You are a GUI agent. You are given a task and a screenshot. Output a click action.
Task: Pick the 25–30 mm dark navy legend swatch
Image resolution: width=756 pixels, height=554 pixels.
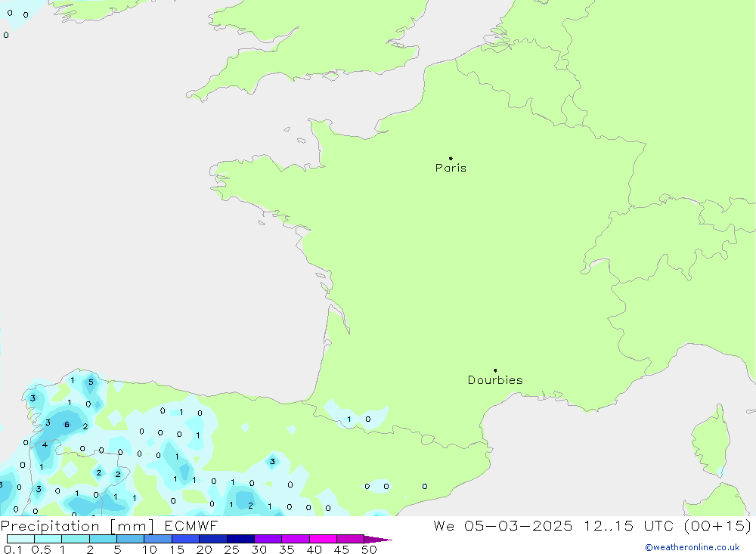(240, 539)
